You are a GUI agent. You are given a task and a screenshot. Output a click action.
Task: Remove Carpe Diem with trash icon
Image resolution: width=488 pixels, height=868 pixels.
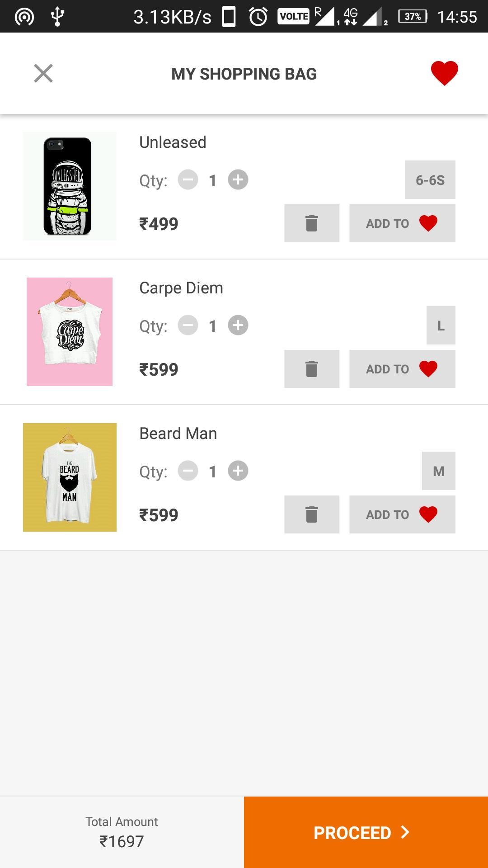(x=312, y=369)
